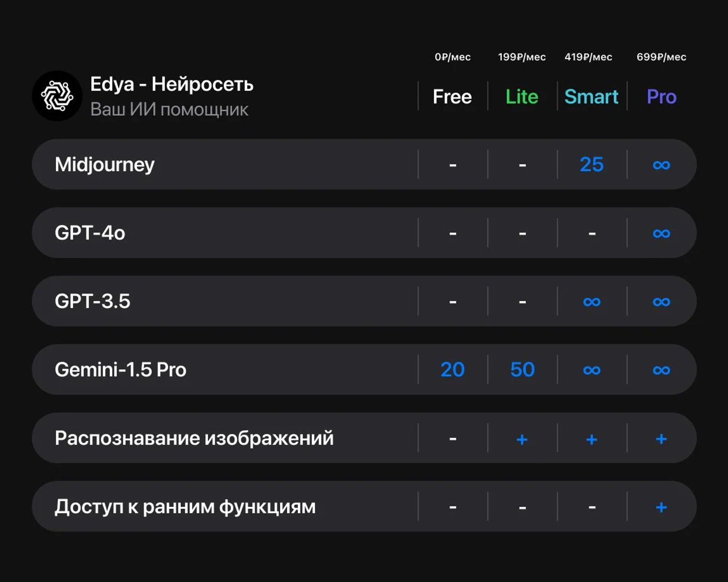
Task: Click the 0₽/мес price label
Action: pyautogui.click(x=453, y=57)
